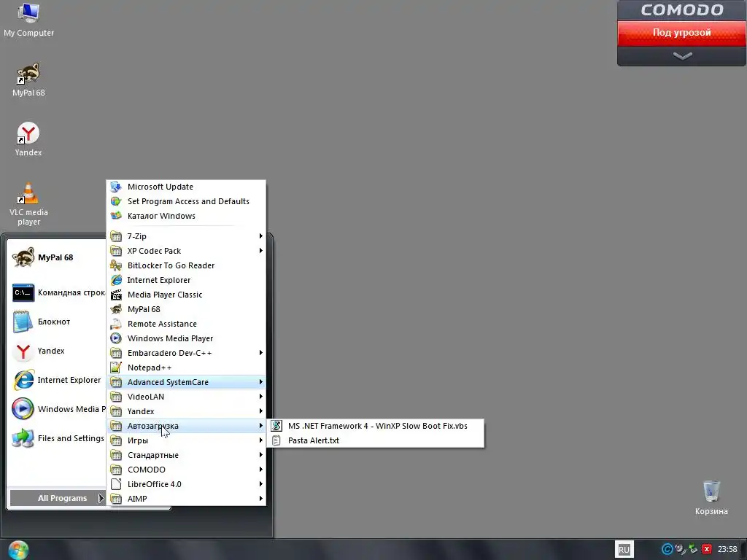The image size is (747, 560).
Task: Click the Yandex folder in All Programs
Action: point(186,411)
